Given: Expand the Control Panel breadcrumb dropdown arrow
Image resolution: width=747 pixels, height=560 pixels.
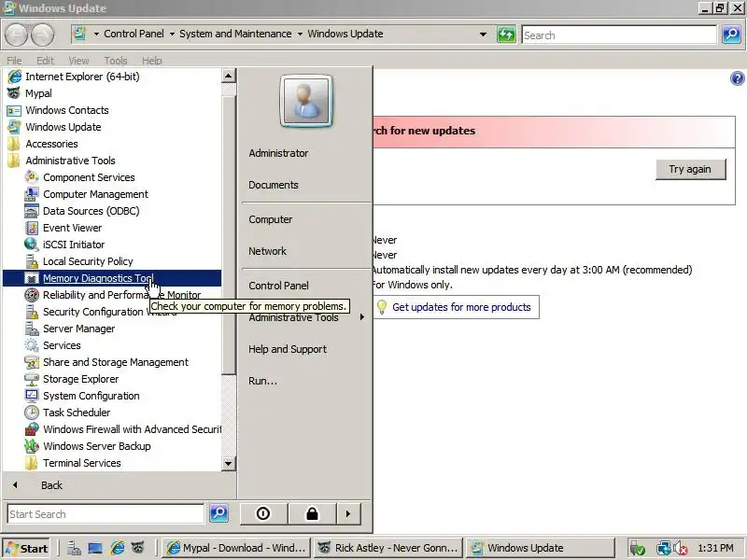Looking at the screenshot, I should click(172, 34).
